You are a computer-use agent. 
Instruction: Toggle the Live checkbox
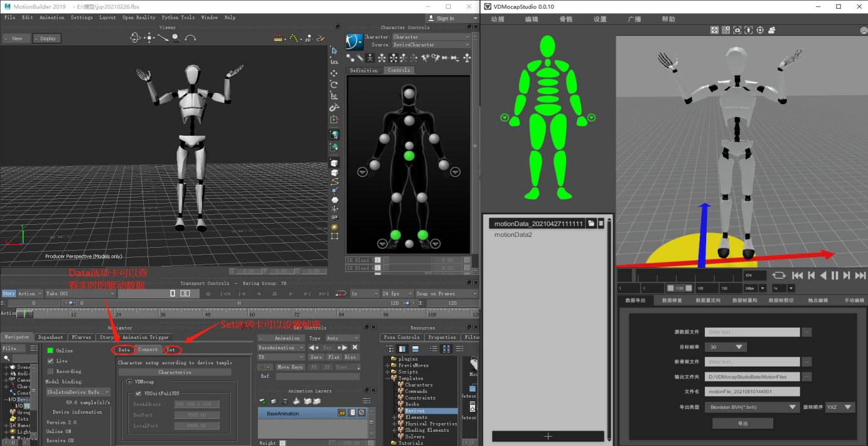[51, 361]
